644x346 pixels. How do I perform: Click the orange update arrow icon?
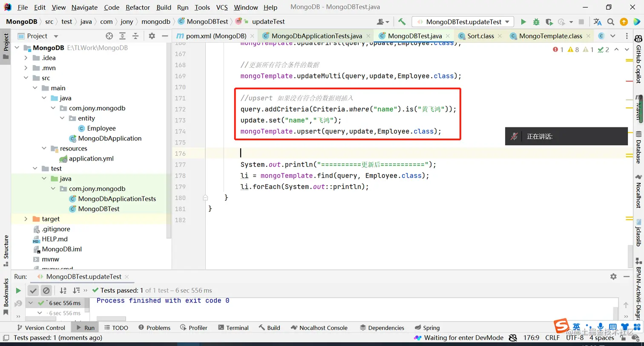[x=624, y=22]
